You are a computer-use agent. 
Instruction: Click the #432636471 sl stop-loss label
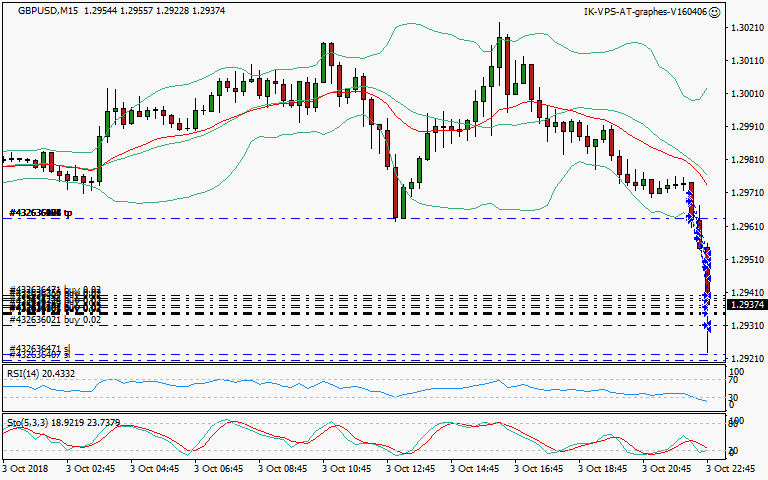click(x=40, y=349)
